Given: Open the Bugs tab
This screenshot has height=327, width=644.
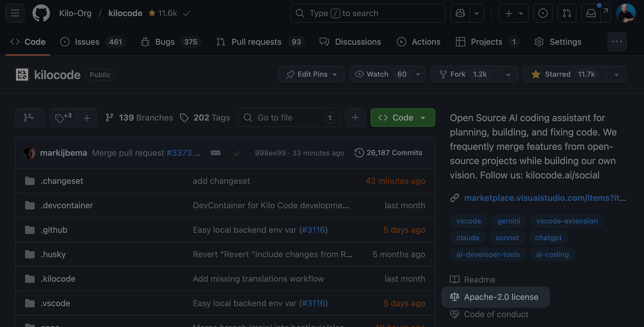Looking at the screenshot, I should click(171, 42).
